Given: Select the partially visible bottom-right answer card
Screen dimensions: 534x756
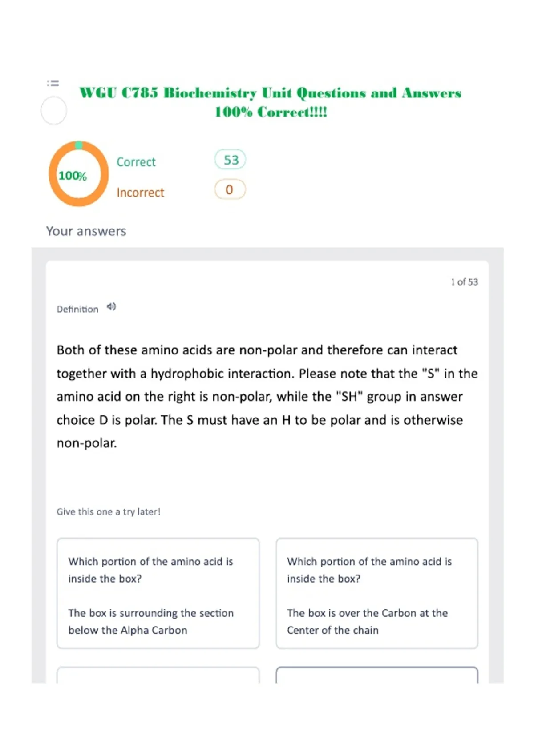Looking at the screenshot, I should pyautogui.click(x=377, y=675).
